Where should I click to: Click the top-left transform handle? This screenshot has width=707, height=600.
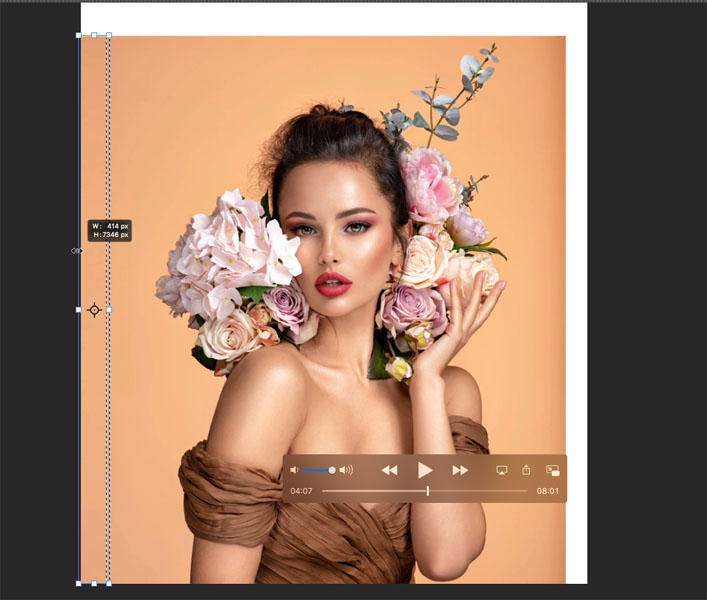click(x=79, y=35)
